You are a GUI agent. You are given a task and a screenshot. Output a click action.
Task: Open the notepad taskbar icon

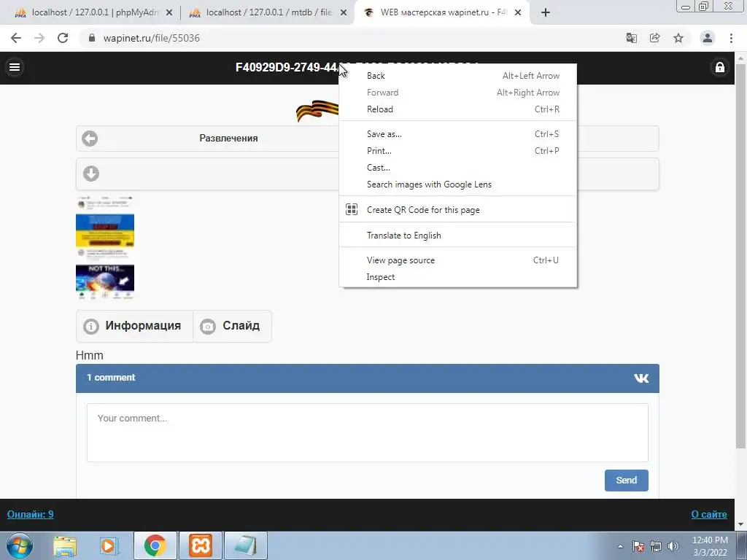245,545
